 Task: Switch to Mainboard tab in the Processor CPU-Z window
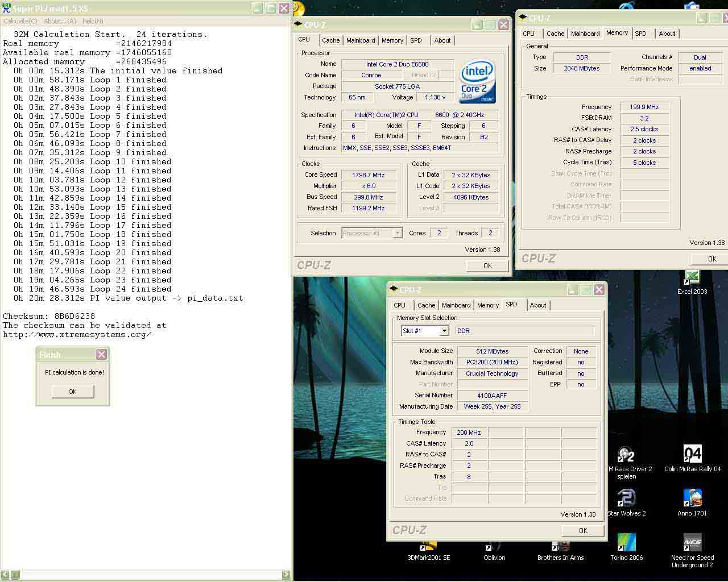pos(361,40)
